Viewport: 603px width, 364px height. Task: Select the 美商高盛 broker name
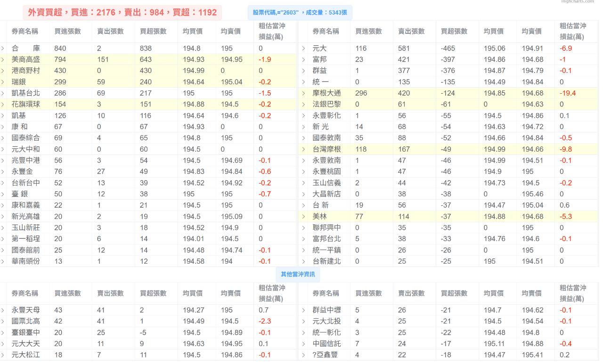point(25,59)
